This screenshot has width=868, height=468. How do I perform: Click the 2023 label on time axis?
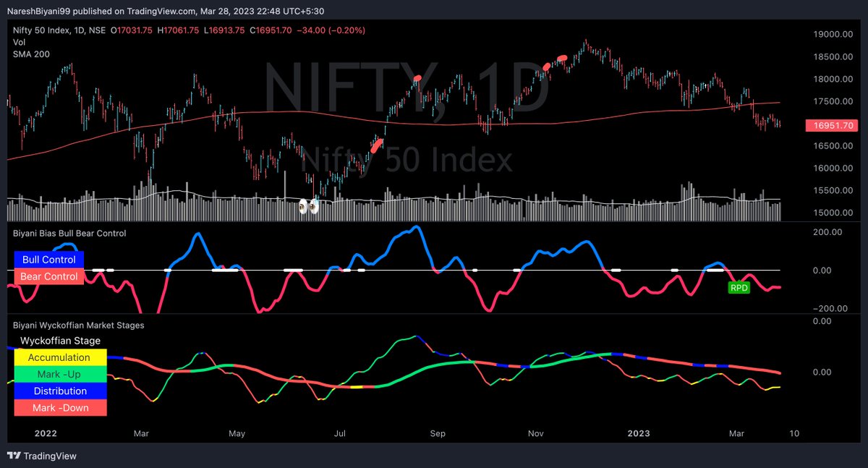639,434
